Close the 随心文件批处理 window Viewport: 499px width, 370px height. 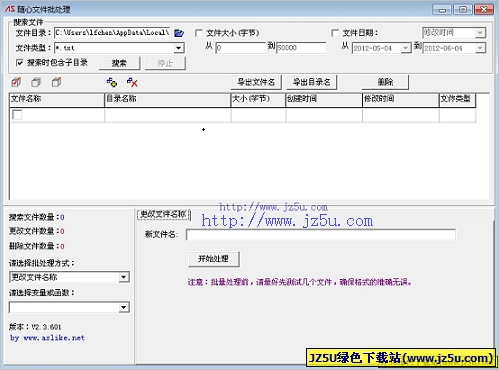click(x=484, y=9)
